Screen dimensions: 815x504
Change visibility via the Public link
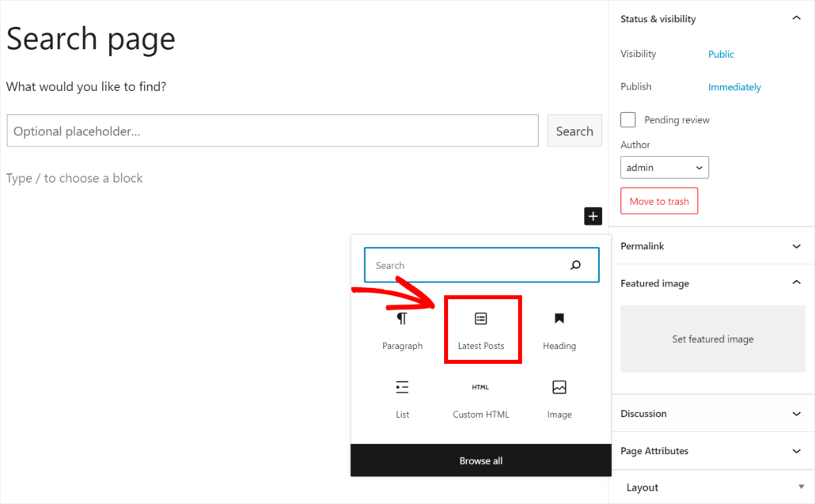tap(720, 54)
